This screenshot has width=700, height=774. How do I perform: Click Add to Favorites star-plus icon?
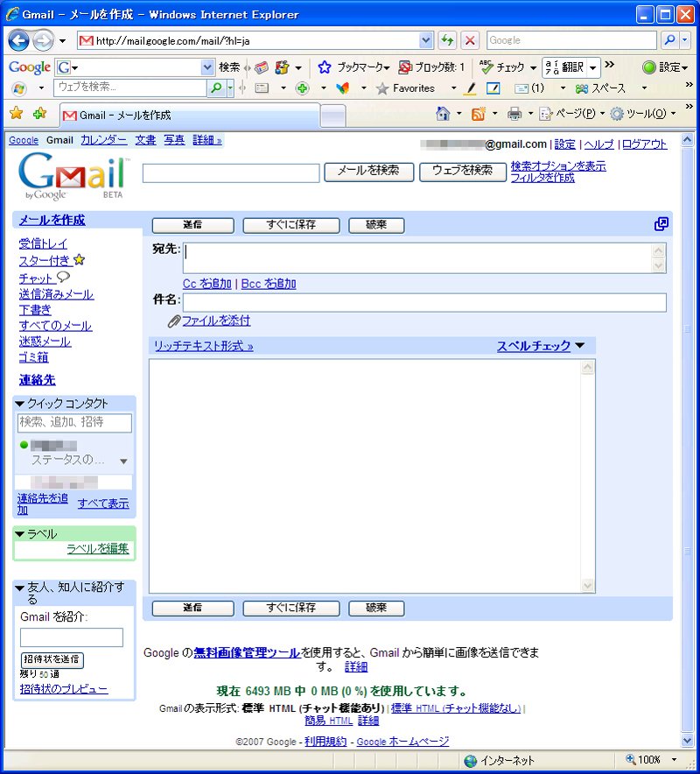40,114
